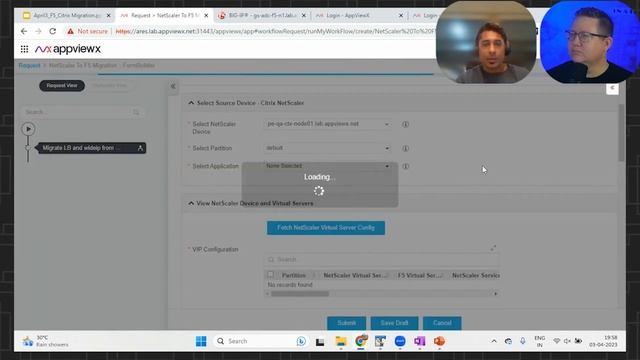Image resolution: width=640 pixels, height=360 pixels.
Task: Show hidden system tray icons
Action: pyautogui.click(x=494, y=341)
